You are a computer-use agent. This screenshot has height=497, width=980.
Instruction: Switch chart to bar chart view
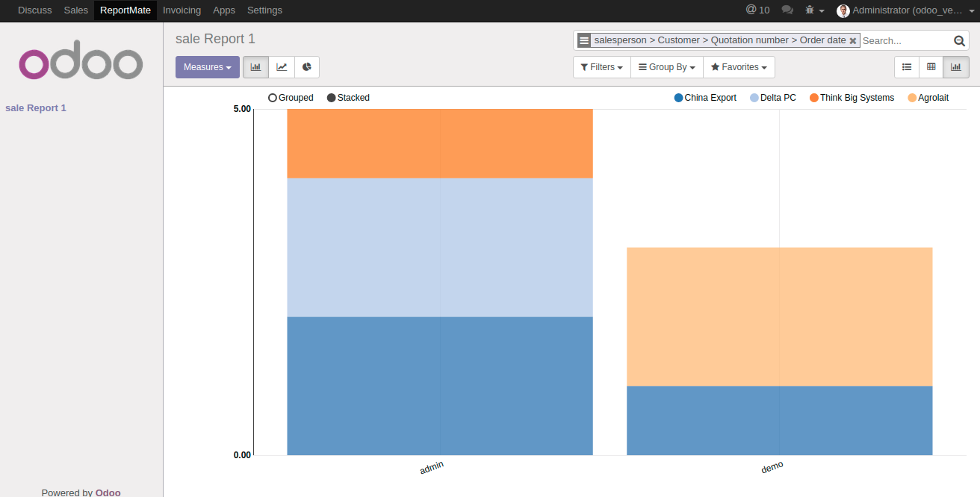click(255, 66)
